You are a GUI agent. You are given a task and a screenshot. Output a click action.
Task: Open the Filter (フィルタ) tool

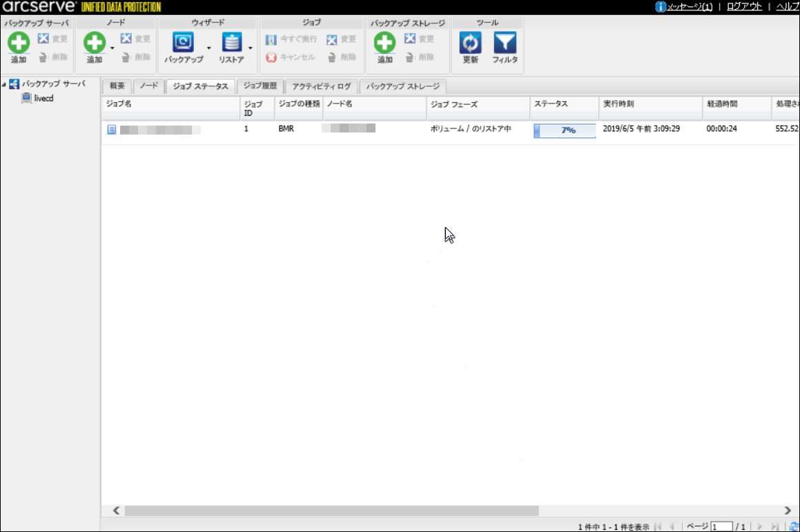click(505, 43)
